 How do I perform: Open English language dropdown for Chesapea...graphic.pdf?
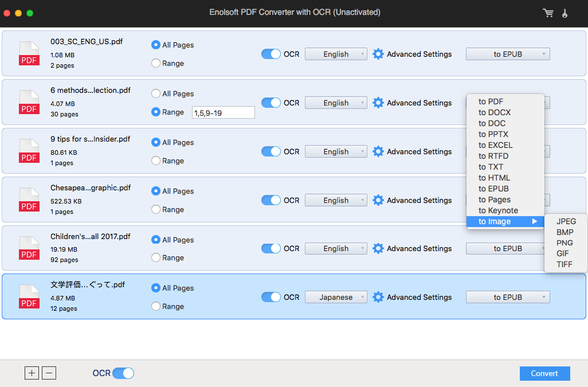336,200
